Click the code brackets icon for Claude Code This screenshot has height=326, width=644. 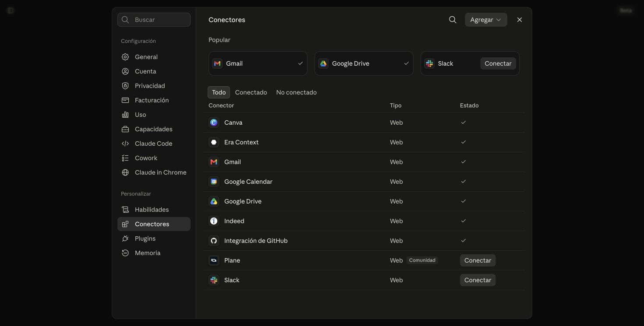click(125, 144)
